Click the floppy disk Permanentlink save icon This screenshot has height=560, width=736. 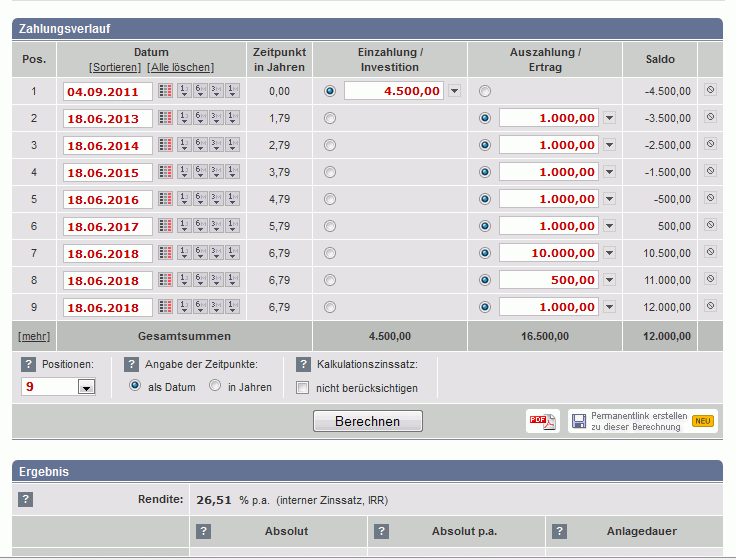point(579,421)
